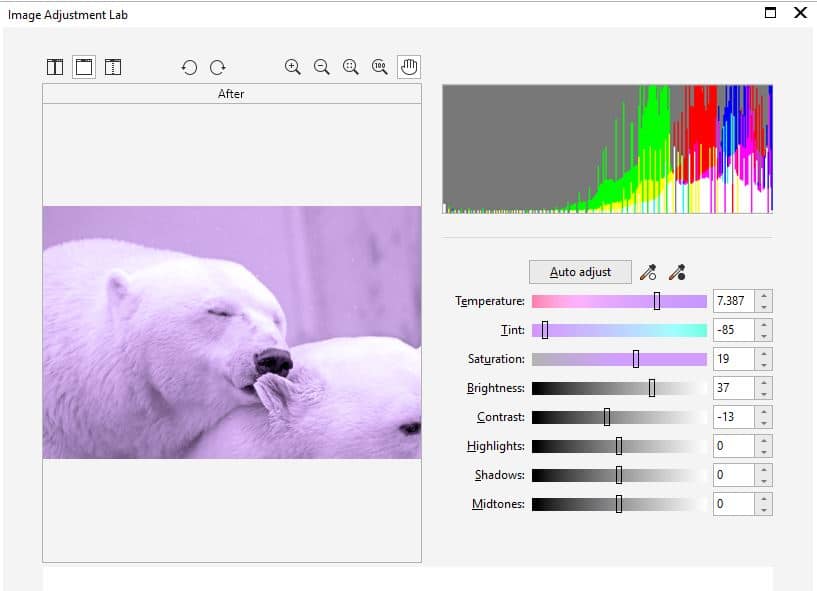817x591 pixels.
Task: Increase Contrast with up stepper arrow
Action: (x=764, y=412)
